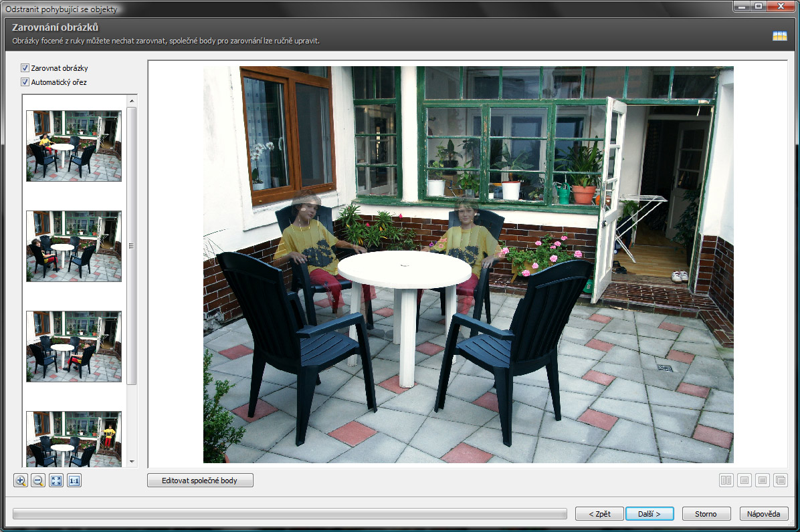Go back with the Zpět button
This screenshot has width=800, height=532.
tap(599, 514)
